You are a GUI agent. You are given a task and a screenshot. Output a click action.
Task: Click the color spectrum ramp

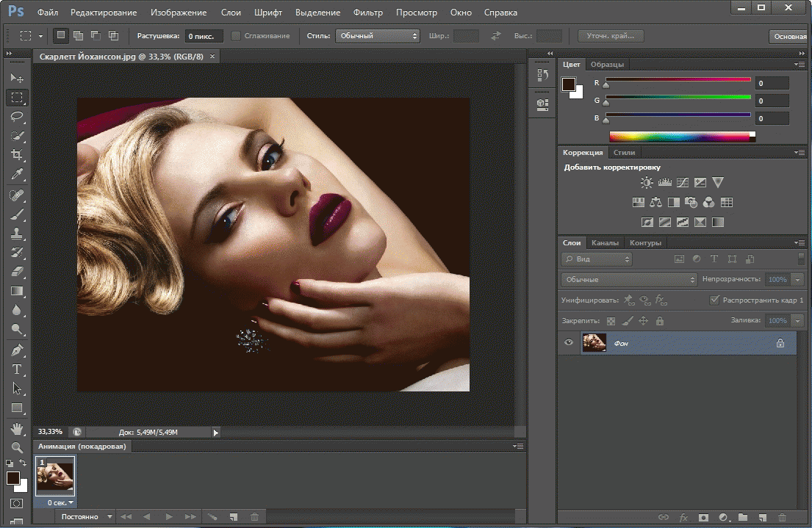(x=682, y=137)
